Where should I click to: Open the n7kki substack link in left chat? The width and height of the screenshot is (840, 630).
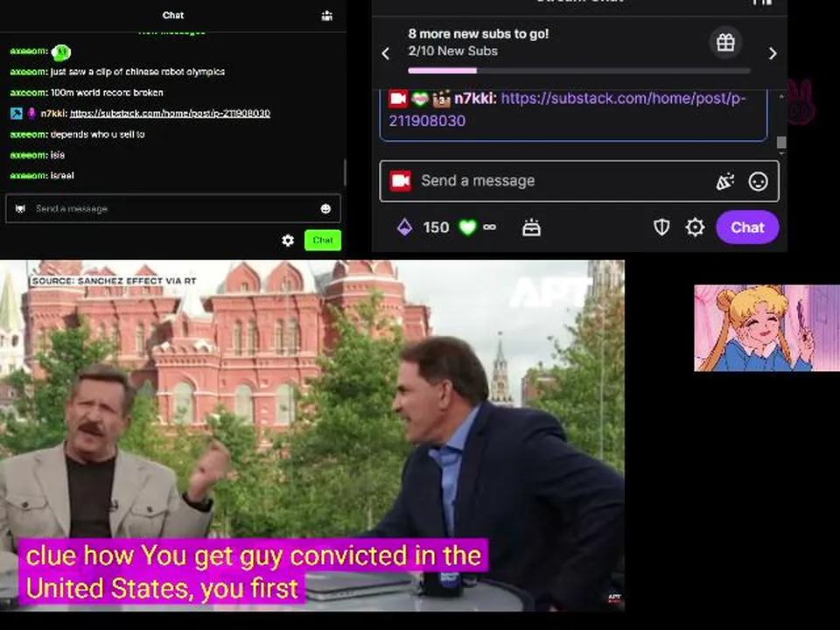click(170, 114)
